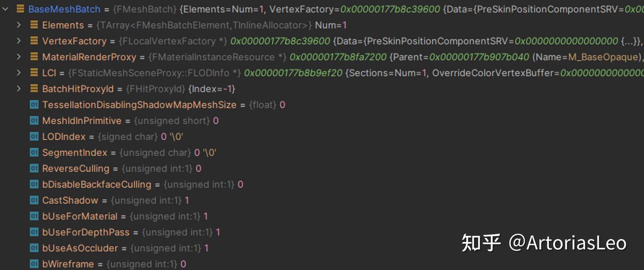Click the struct icon beside Elements
The height and width of the screenshot is (270, 644).
click(x=34, y=25)
